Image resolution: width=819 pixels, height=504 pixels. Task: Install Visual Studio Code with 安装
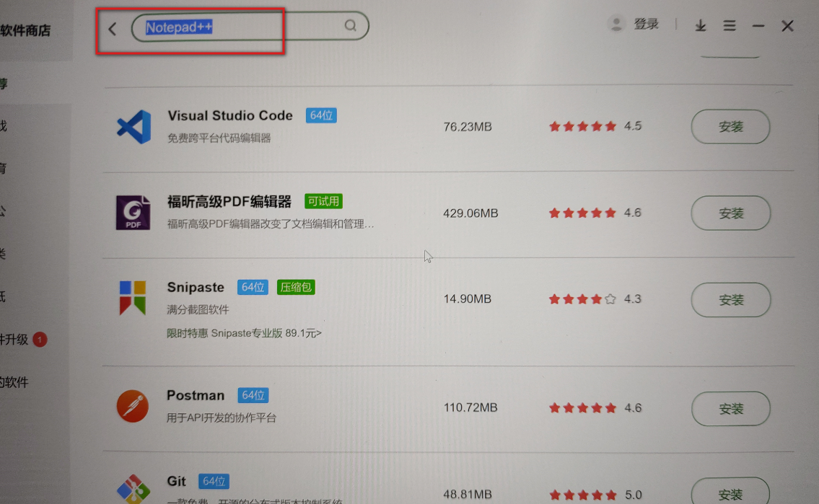(730, 126)
